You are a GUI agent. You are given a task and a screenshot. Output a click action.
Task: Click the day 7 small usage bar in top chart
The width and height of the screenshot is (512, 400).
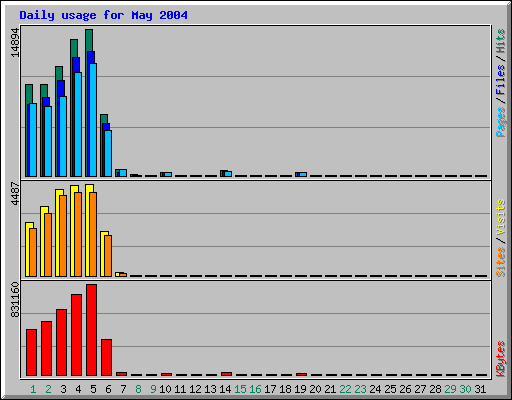[x=121, y=173]
